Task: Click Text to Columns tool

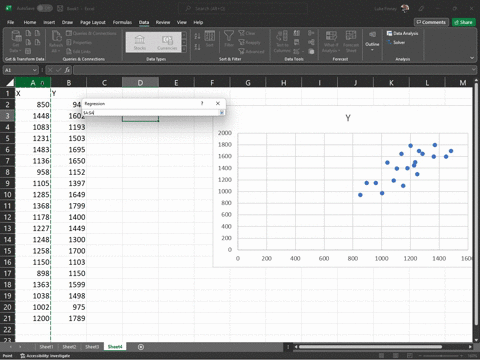Action: coord(282,41)
